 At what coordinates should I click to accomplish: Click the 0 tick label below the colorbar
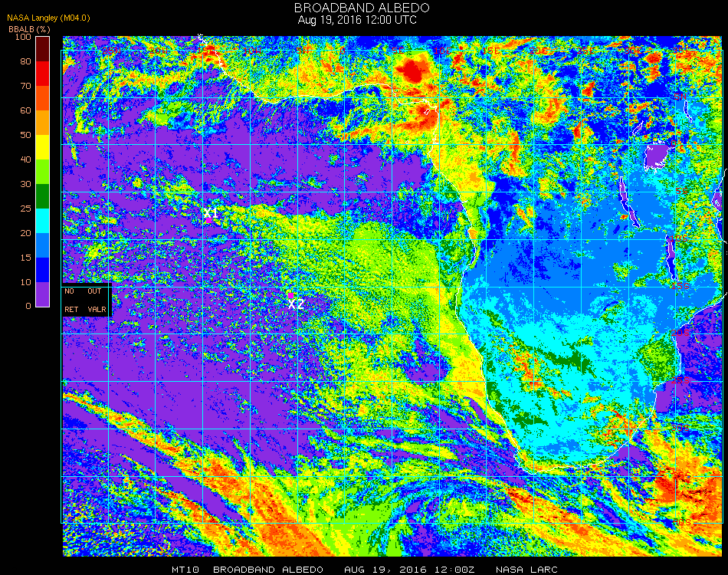coord(28,306)
